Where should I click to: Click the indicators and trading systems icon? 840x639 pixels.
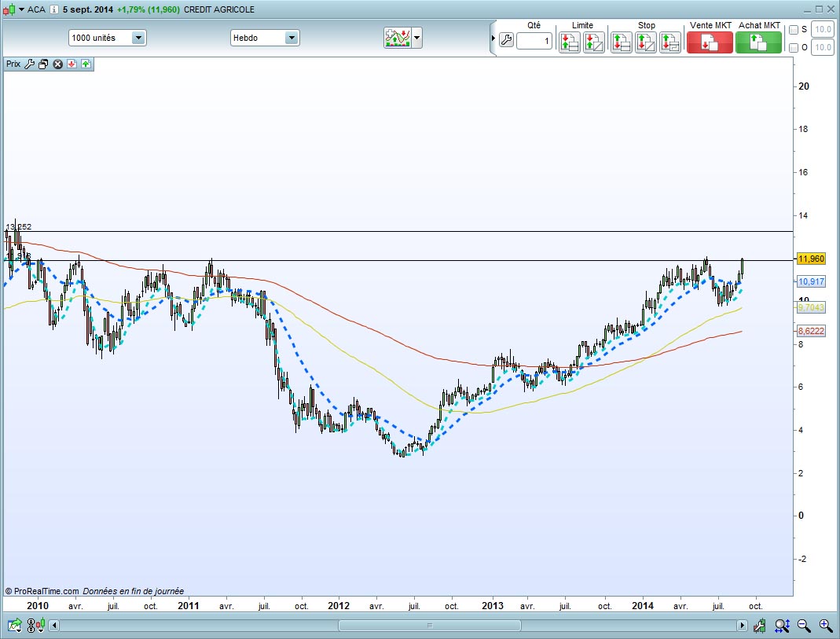[398, 38]
